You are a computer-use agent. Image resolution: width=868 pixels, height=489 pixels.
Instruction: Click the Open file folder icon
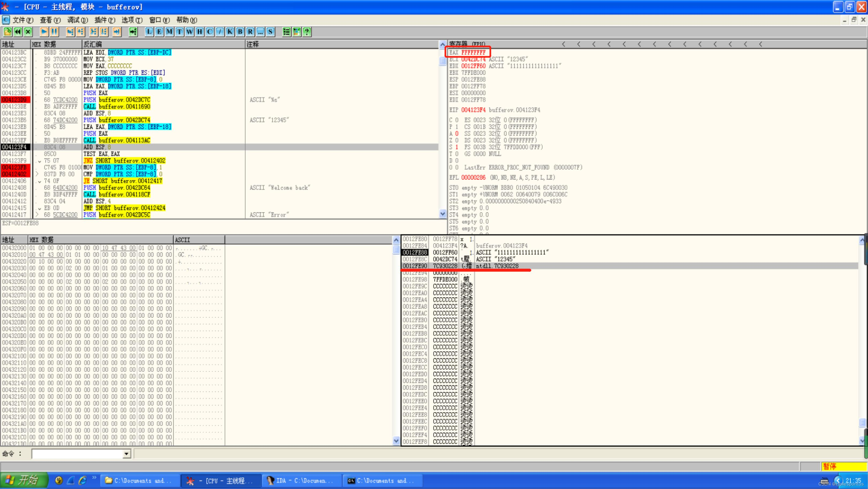[7, 32]
